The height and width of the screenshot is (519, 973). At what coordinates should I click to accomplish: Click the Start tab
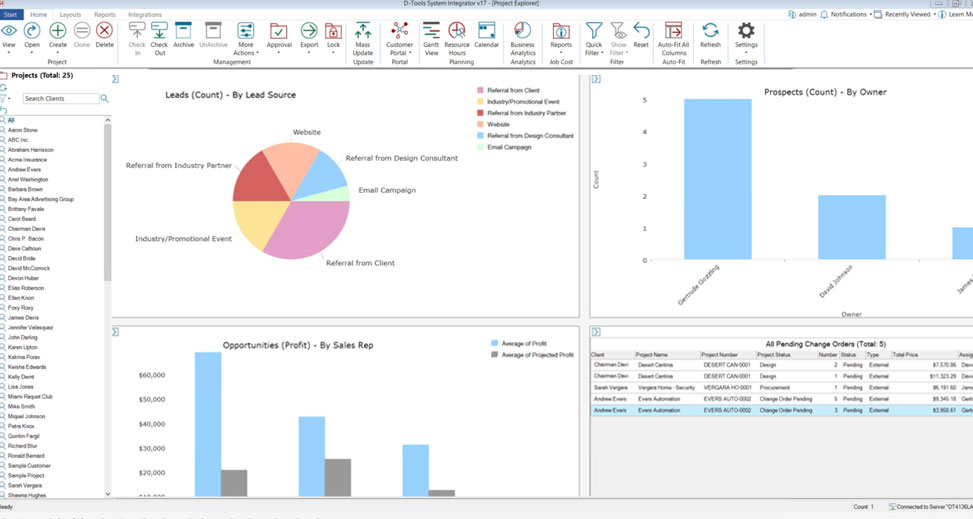(11, 14)
